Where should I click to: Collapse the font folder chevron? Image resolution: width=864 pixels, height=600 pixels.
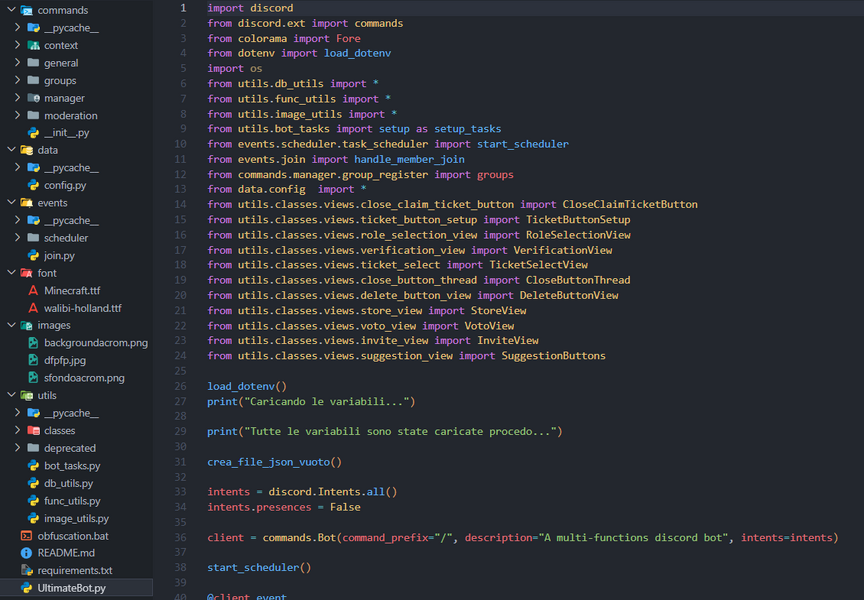11,272
